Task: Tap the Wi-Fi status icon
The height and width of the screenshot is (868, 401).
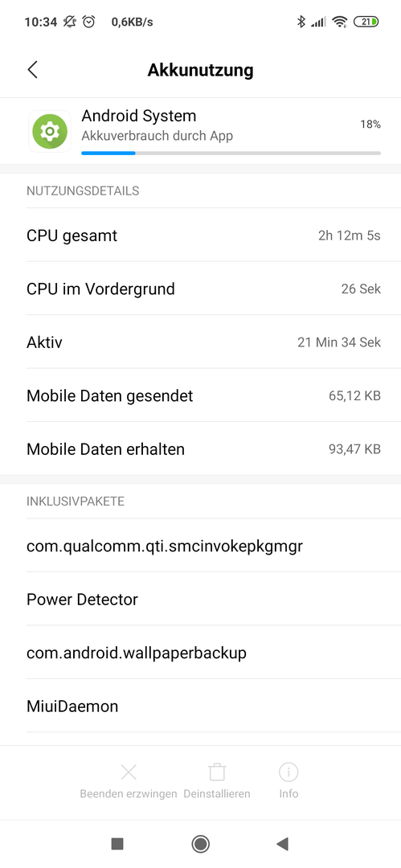Action: click(x=339, y=22)
